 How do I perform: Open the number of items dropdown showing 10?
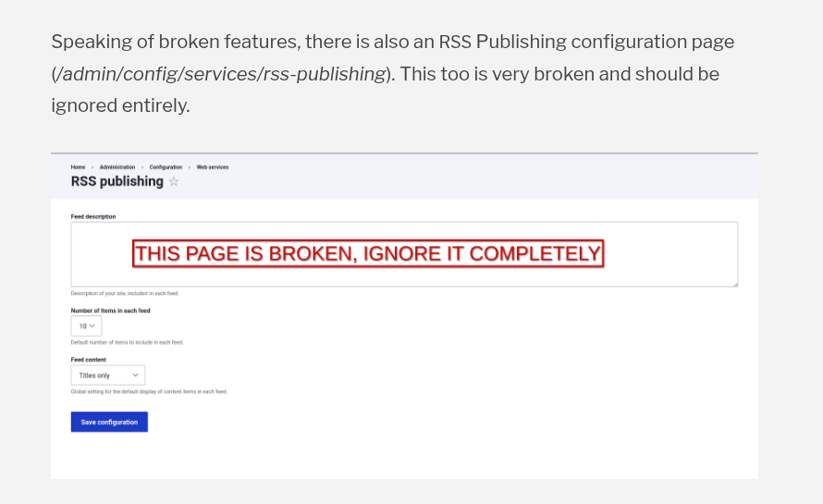(x=86, y=326)
